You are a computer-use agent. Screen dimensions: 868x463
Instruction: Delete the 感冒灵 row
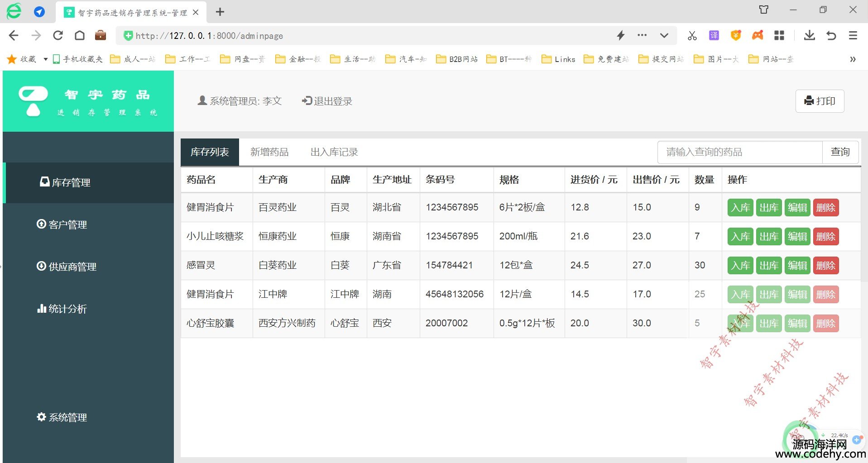tap(825, 265)
